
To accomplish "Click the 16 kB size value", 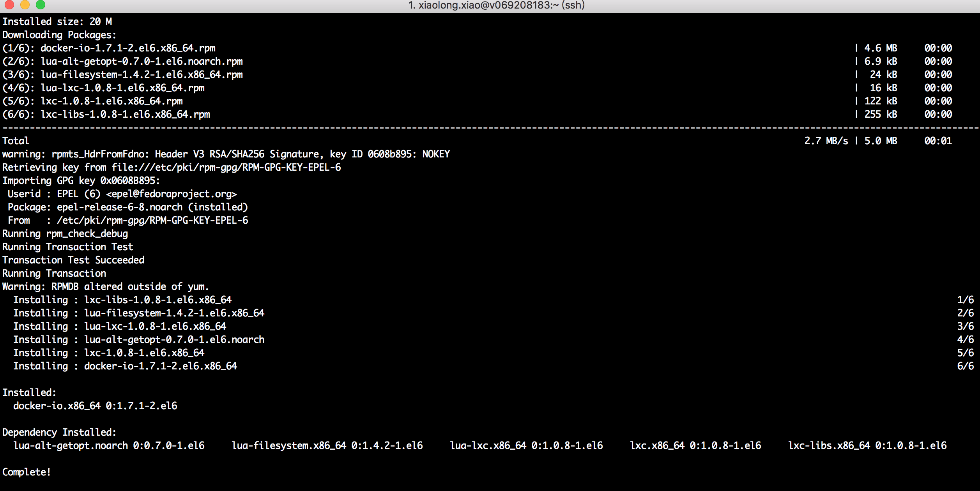I will (883, 88).
